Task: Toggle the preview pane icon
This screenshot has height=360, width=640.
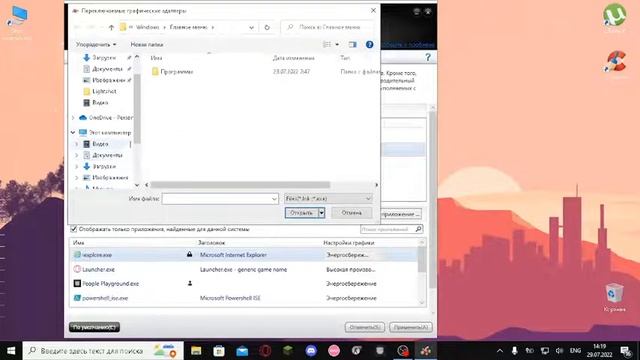Action: click(x=353, y=44)
